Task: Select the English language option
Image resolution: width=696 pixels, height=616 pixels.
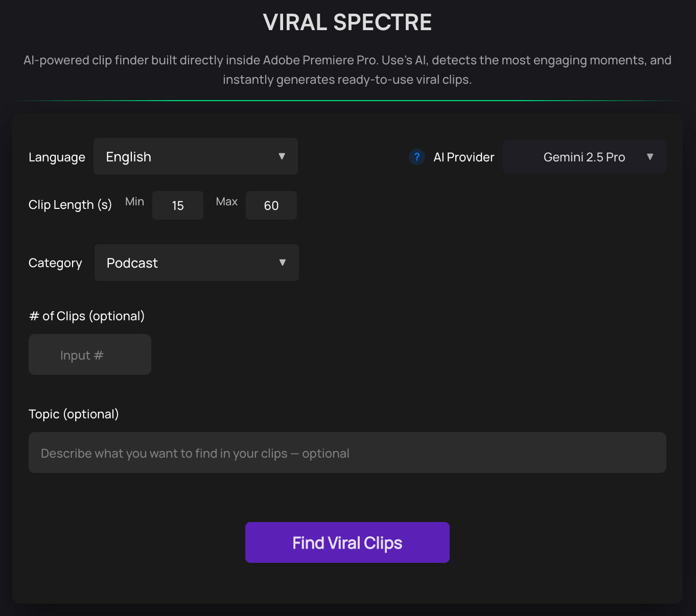Action: [128, 157]
